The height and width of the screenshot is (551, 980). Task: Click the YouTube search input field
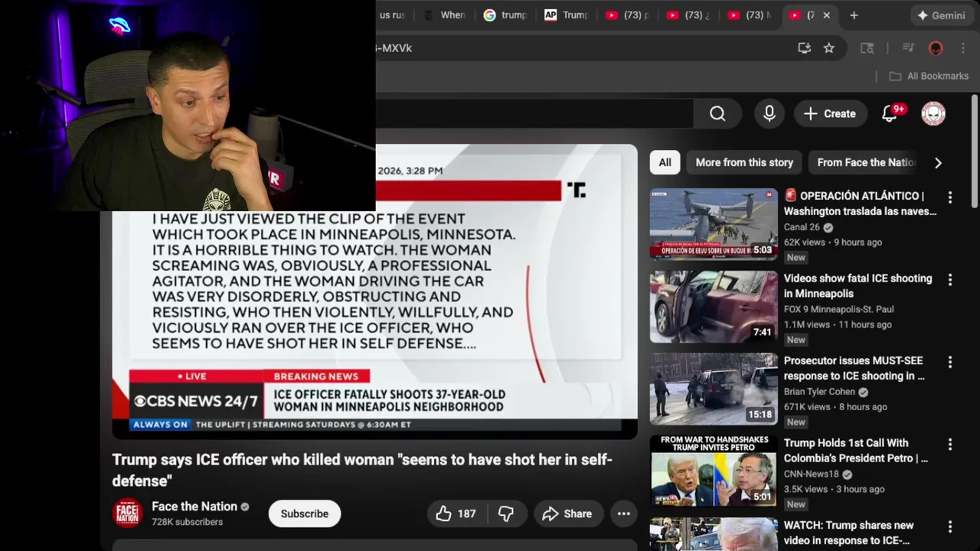click(x=534, y=113)
